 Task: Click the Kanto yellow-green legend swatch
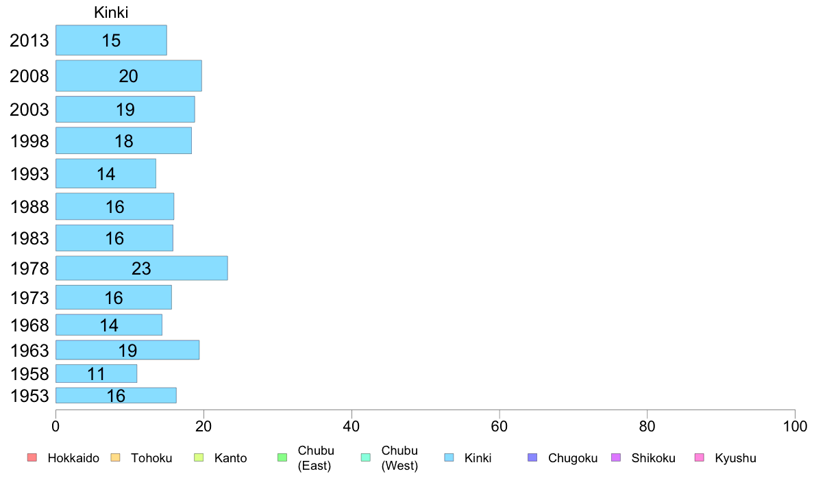coord(199,457)
